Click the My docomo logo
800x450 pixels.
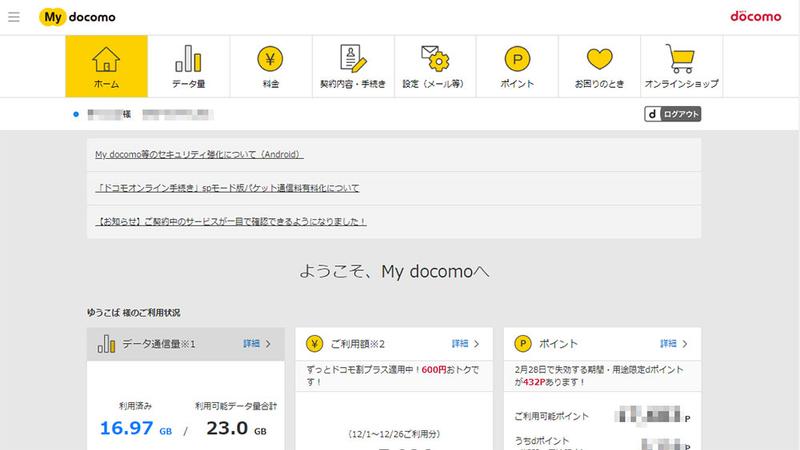tap(78, 17)
